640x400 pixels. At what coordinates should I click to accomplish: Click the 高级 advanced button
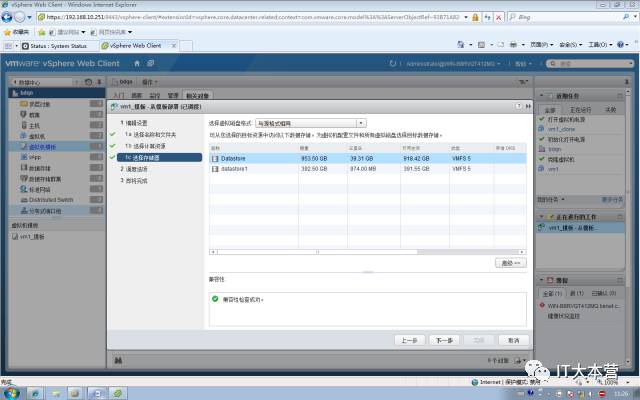(x=511, y=263)
